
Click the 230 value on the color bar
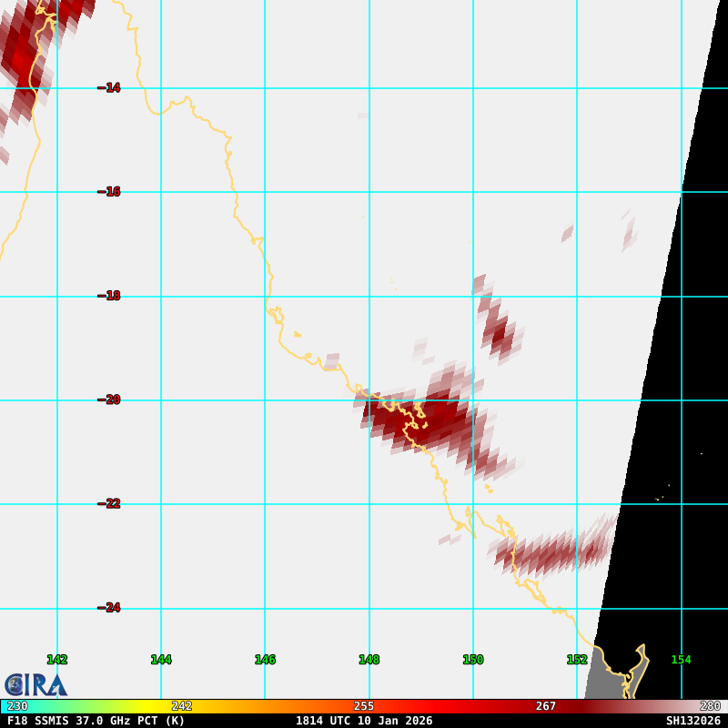coord(17,706)
